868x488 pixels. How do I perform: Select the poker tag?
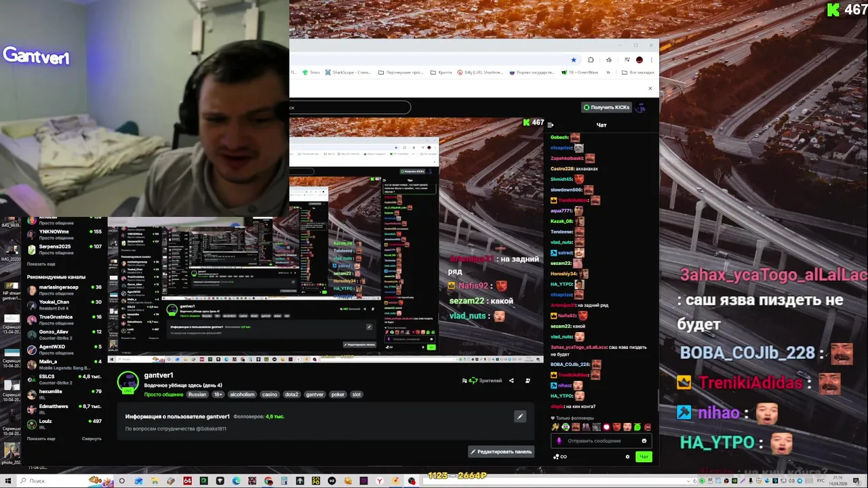pyautogui.click(x=338, y=394)
